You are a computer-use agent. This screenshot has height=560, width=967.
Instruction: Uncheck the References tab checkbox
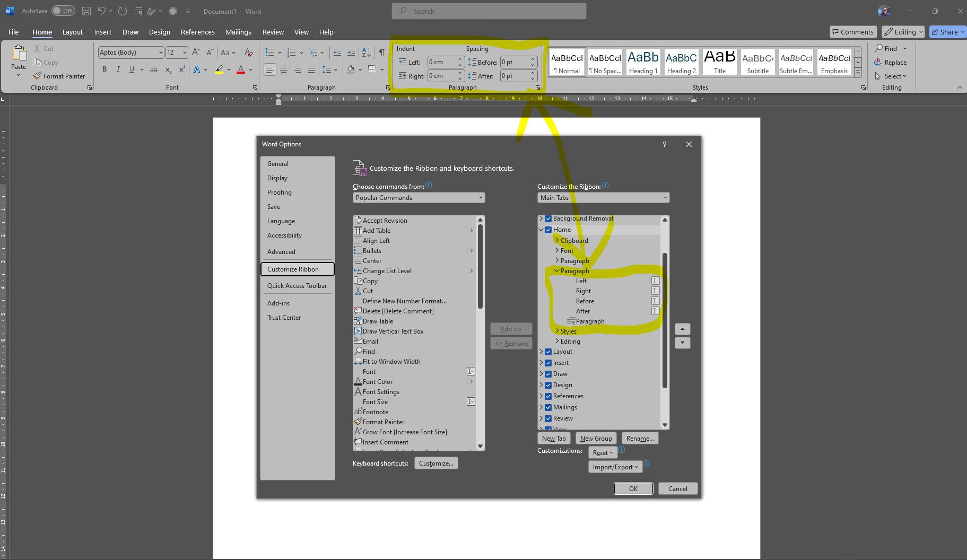(x=548, y=396)
